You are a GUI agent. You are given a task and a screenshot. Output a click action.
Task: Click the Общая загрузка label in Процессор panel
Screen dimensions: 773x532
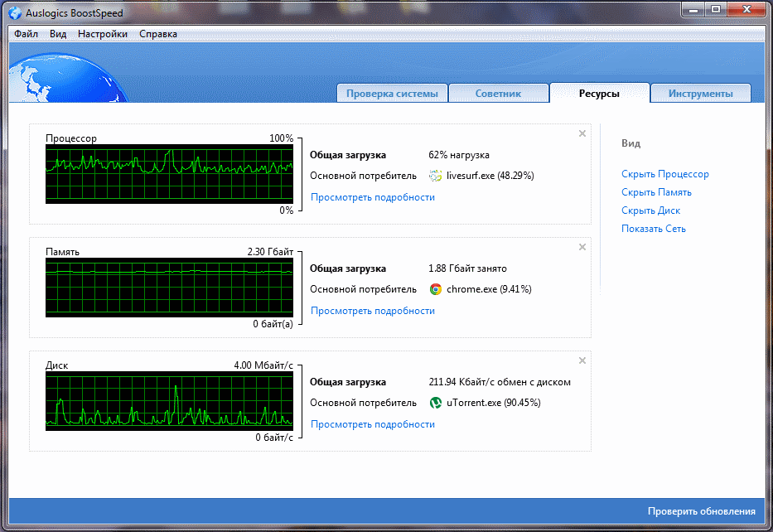pyautogui.click(x=347, y=155)
